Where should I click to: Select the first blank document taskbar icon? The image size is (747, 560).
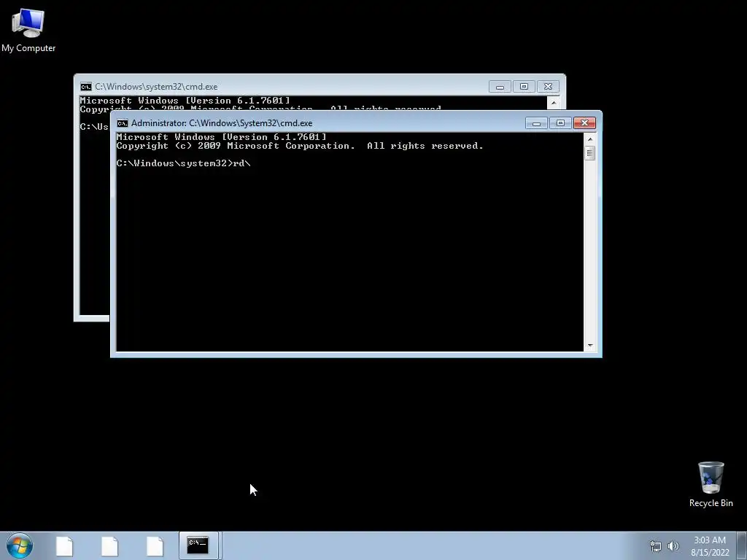tap(64, 546)
